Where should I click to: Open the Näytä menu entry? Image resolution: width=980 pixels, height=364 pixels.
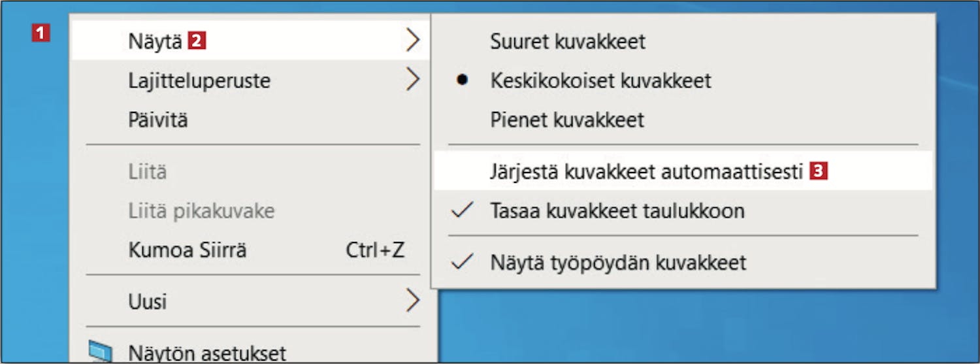(x=155, y=41)
